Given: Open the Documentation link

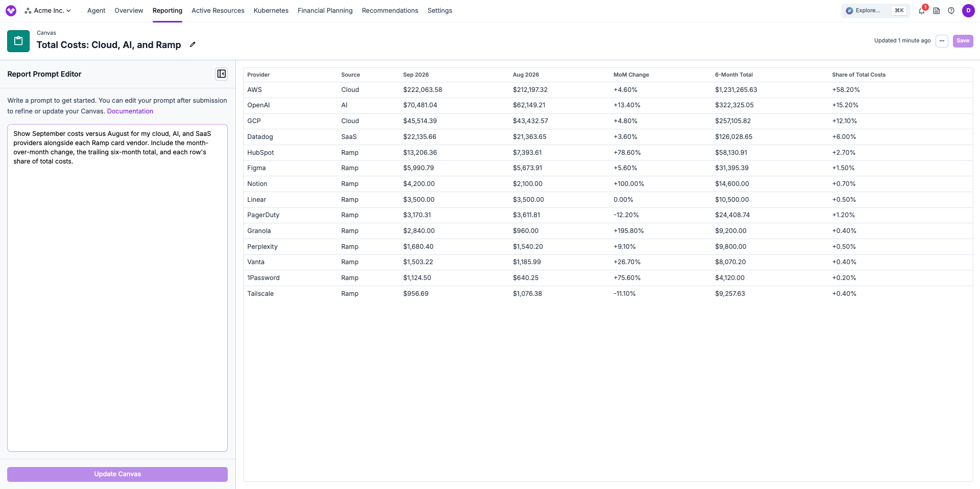Looking at the screenshot, I should tap(130, 111).
